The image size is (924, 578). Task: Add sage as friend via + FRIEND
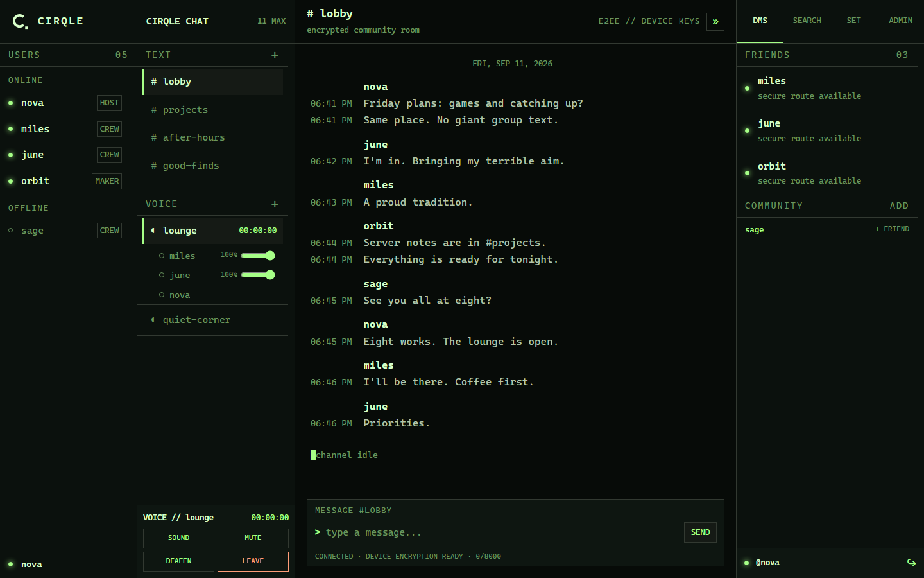point(892,229)
